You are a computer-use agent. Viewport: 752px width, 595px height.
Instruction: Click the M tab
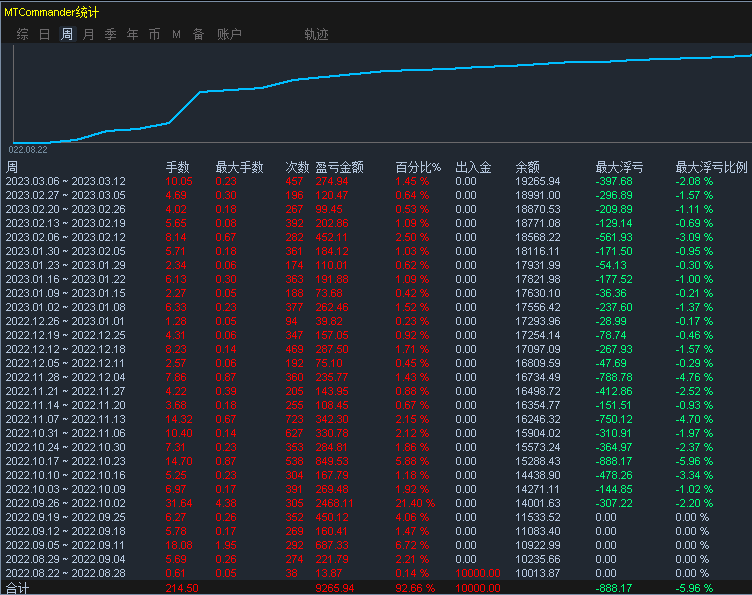pyautogui.click(x=176, y=34)
